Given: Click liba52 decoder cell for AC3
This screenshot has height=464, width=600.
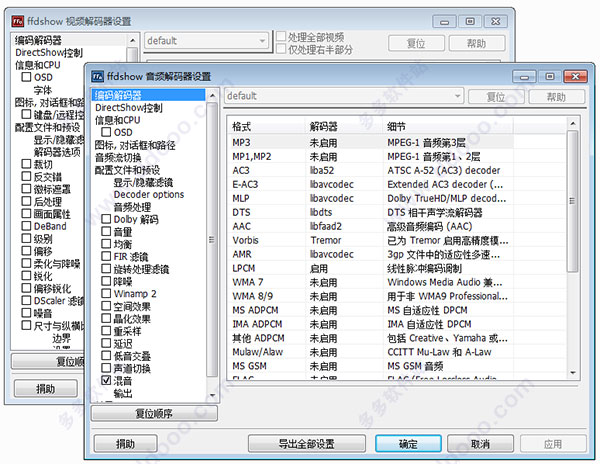Looking at the screenshot, I should coord(322,170).
